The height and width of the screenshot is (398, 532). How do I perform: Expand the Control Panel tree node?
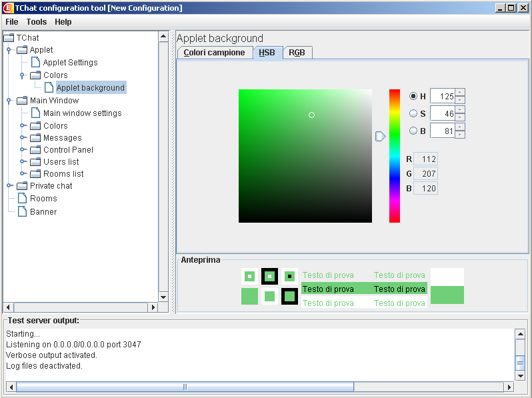point(23,149)
